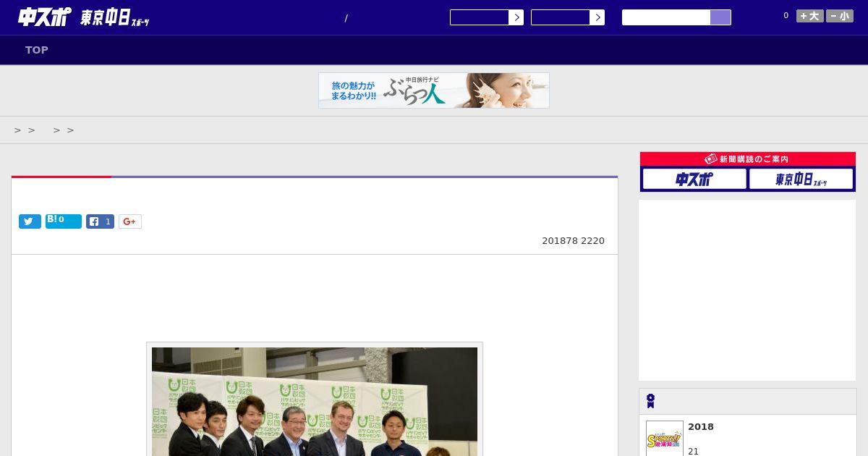The width and height of the screenshot is (868, 456).
Task: Open the ぶらっ人 travel banner ad
Action: tap(434, 90)
